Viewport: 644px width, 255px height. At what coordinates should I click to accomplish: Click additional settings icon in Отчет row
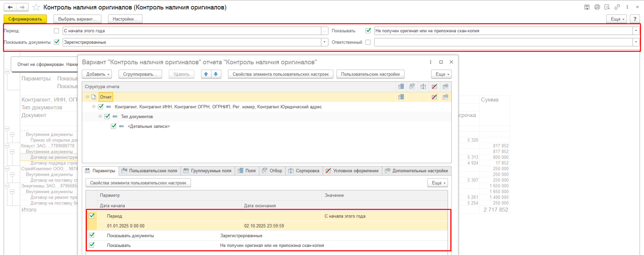coord(445,97)
